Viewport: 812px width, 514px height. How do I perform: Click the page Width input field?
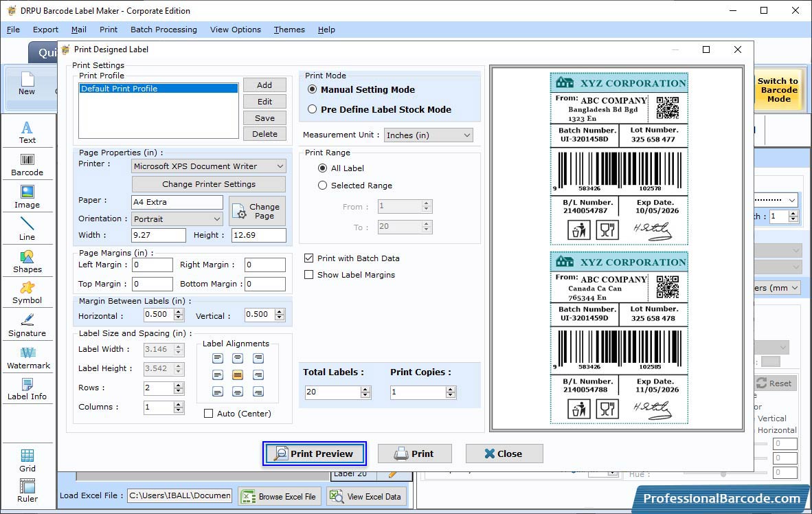(x=159, y=235)
